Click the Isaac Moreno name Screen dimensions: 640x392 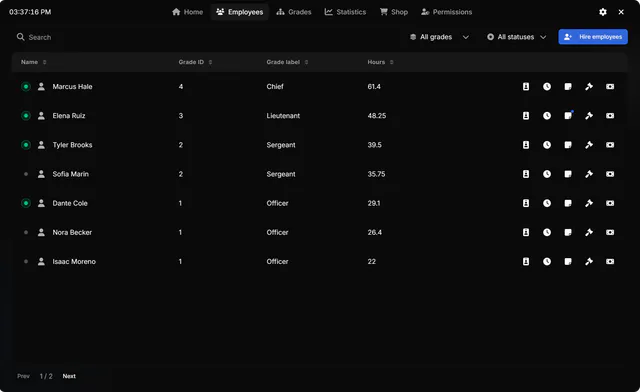74,261
